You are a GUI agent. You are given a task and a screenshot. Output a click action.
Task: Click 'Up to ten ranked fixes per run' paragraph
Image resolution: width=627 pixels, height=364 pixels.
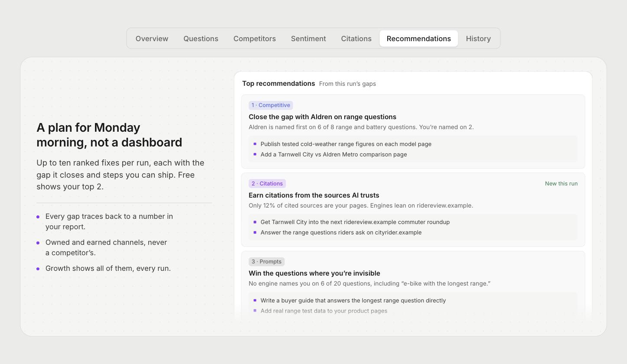121,175
